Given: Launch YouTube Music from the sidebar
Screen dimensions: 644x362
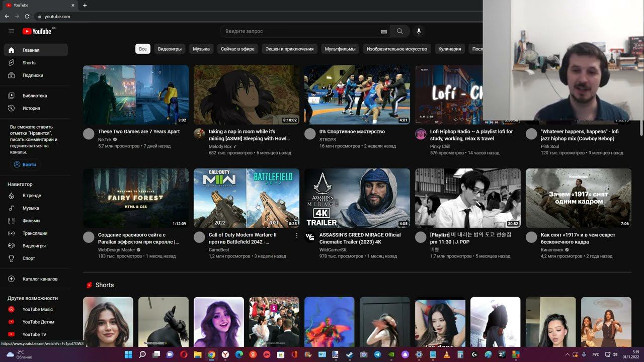Looking at the screenshot, I should (35, 309).
